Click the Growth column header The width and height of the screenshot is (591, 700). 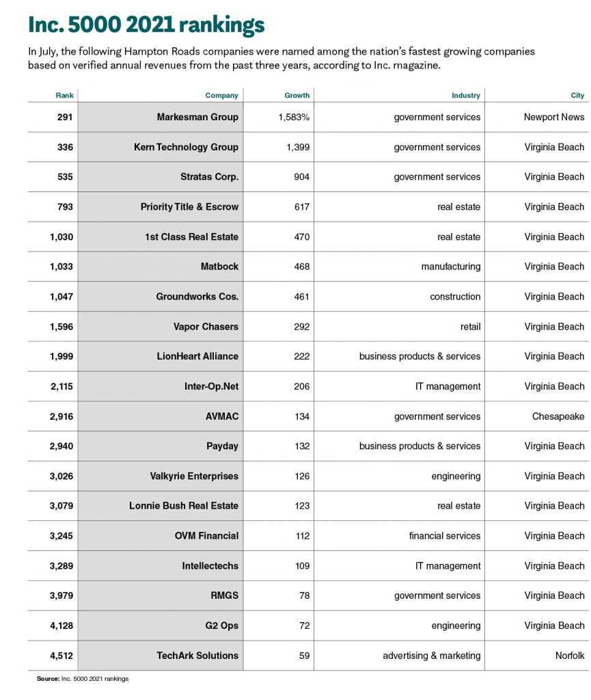point(297,95)
